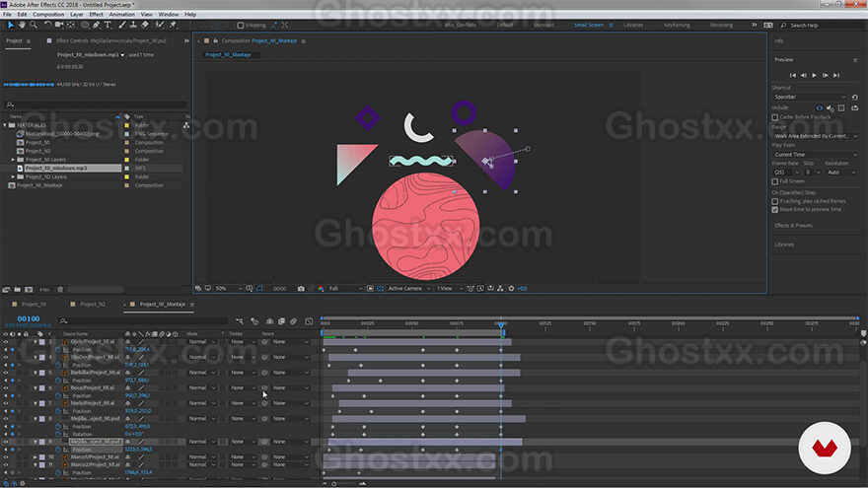Select the Zoom magnifier tool

point(34,25)
